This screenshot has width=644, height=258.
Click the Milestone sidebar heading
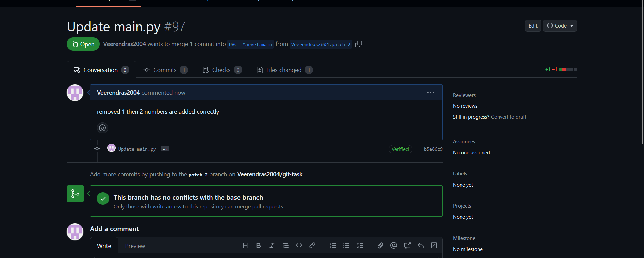[464, 238]
